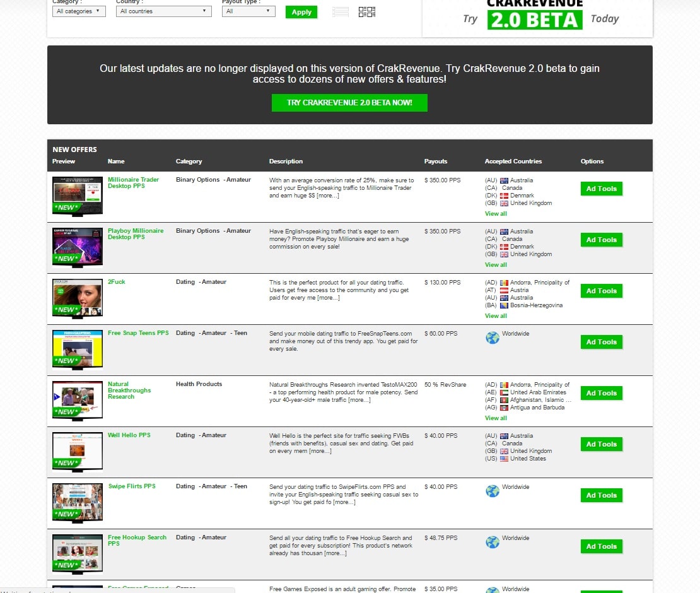Click 'Health Products' category text

[199, 384]
